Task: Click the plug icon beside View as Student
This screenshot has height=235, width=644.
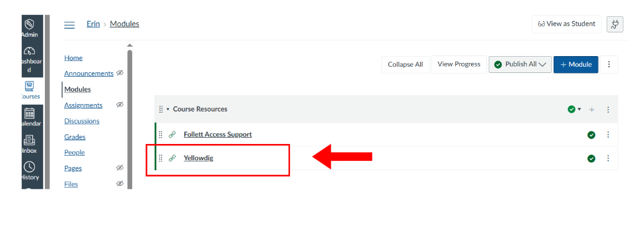Action: click(615, 24)
